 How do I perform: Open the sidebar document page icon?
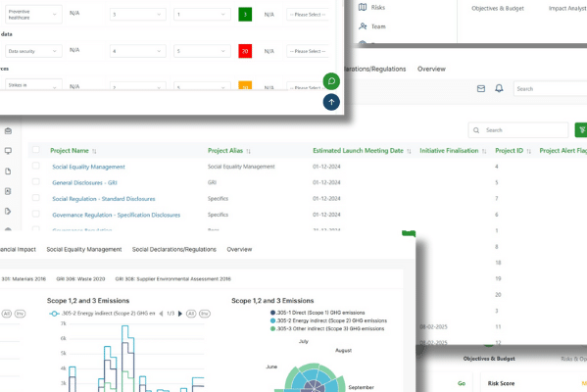pyautogui.click(x=8, y=171)
